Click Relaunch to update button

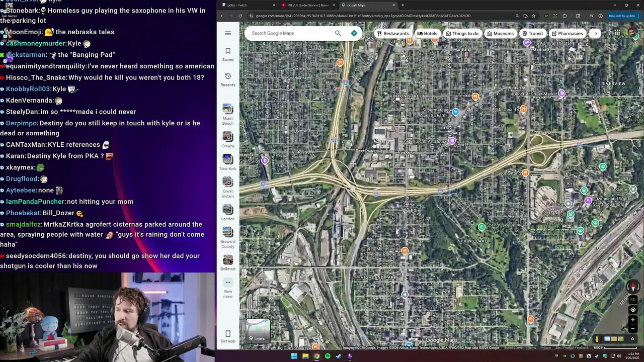(623, 16)
